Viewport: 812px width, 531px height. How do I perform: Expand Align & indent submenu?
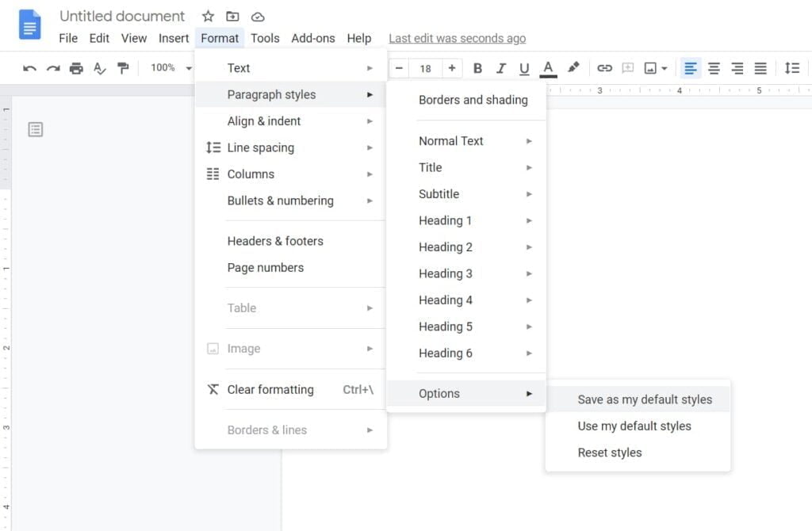(290, 121)
